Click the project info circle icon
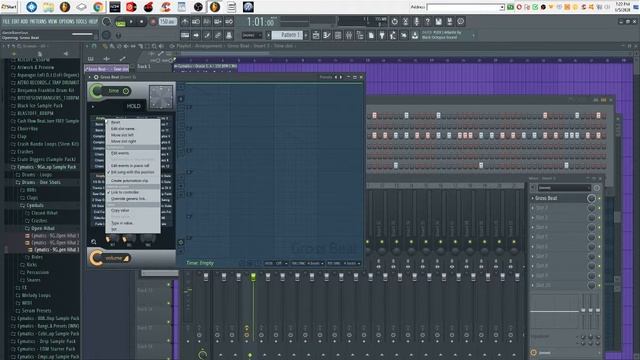 [460, 22]
